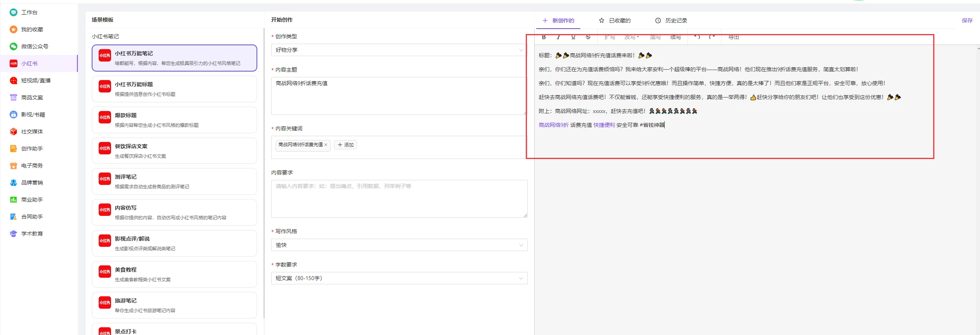980x335 pixels.
Task: Open 工作台 in the left sidebar
Action: point(29,12)
